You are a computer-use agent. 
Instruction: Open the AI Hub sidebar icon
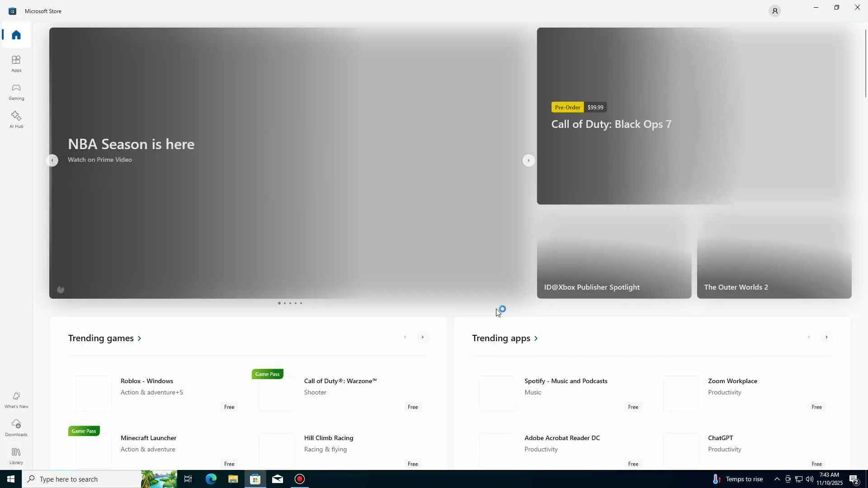(16, 119)
